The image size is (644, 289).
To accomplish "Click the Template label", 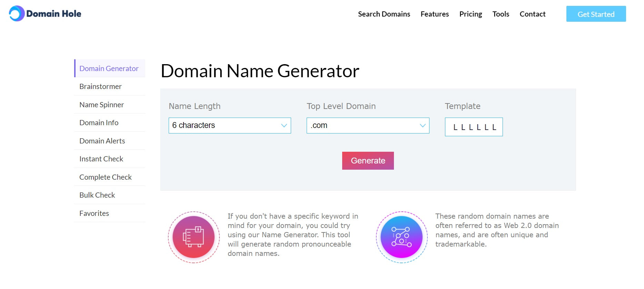I will 463,106.
